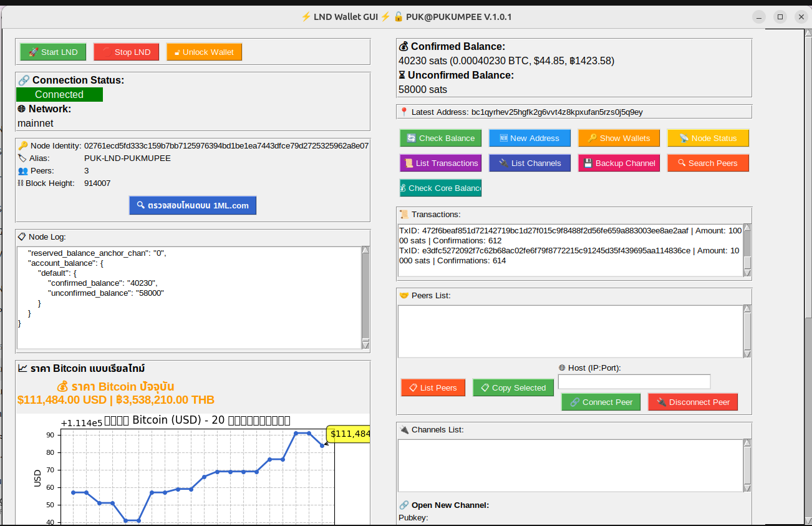
Task: List Transactions with the purple button
Action: tap(440, 163)
